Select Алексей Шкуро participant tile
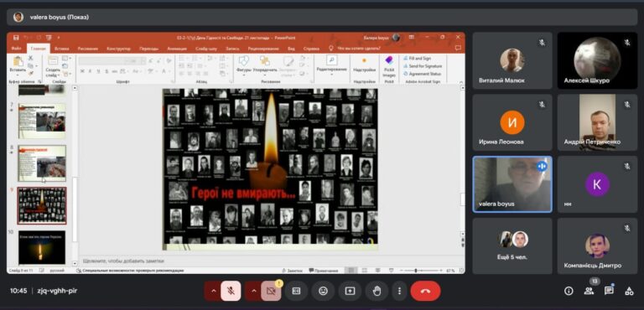Screen dimensions: 644x310 [x=597, y=61]
